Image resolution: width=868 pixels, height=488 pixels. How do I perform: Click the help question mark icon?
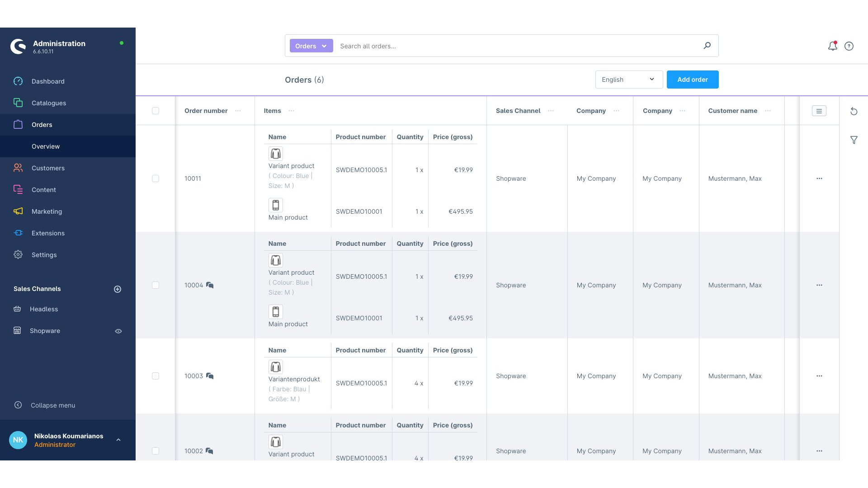[x=849, y=46]
